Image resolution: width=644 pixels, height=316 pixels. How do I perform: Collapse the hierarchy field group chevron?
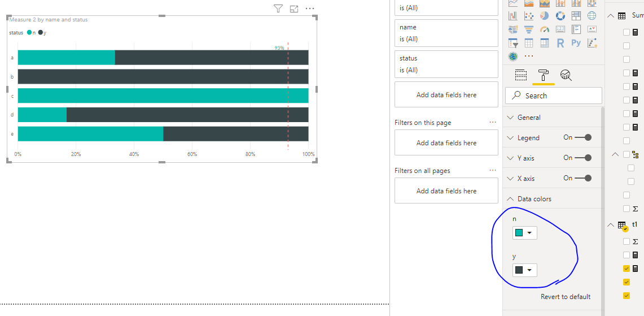tap(615, 154)
